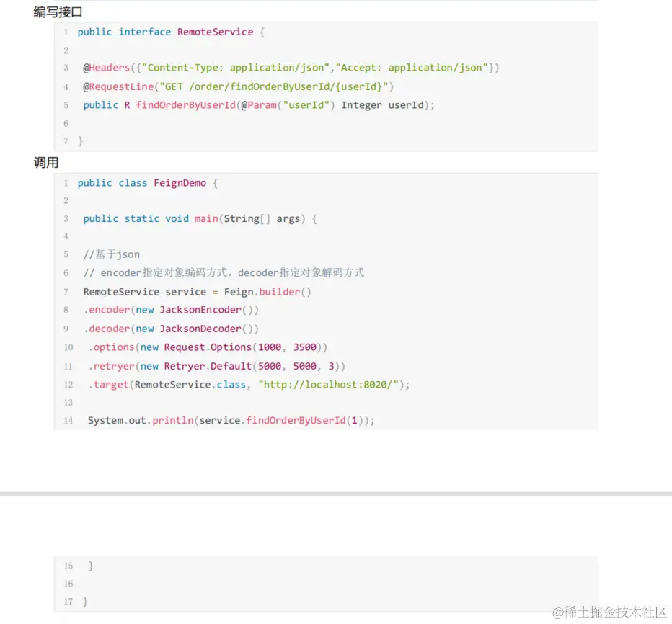Click line number 14 in FeignDemo block
This screenshot has width=672, height=624.
tap(68, 421)
